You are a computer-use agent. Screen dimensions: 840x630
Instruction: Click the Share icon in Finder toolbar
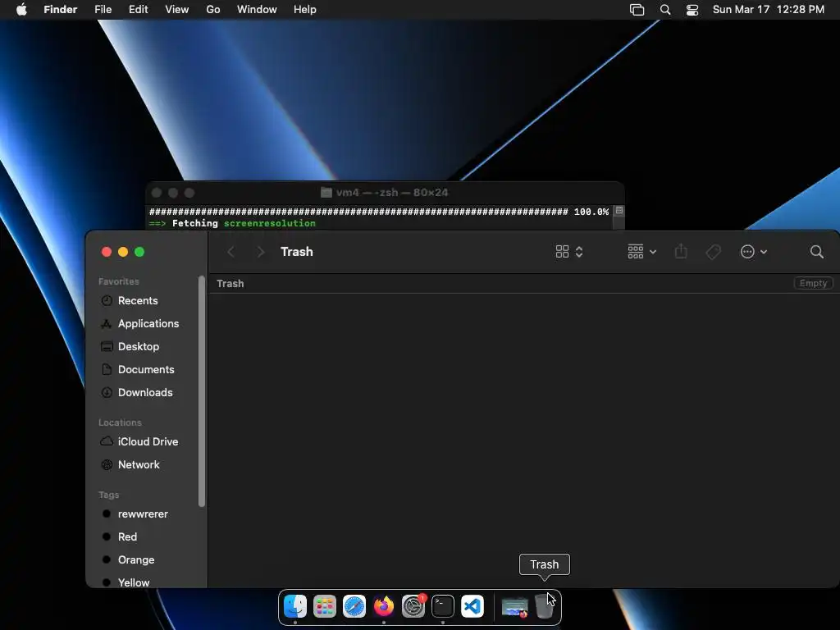point(681,251)
